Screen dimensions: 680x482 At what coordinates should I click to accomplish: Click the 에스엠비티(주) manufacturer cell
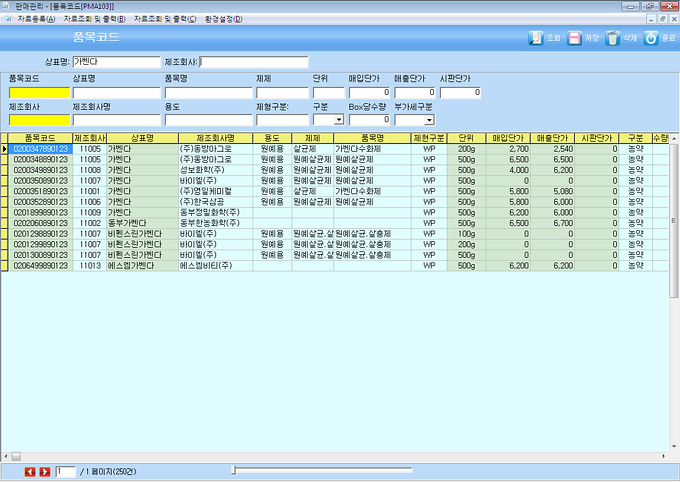[x=216, y=266]
